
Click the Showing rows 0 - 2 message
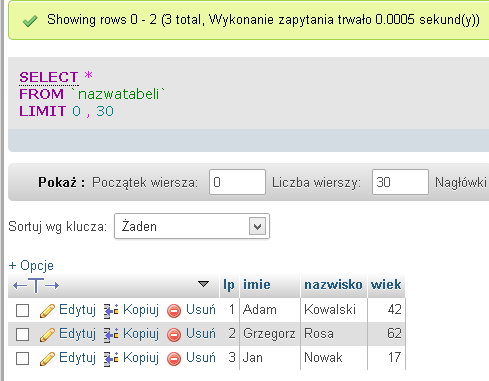point(263,20)
